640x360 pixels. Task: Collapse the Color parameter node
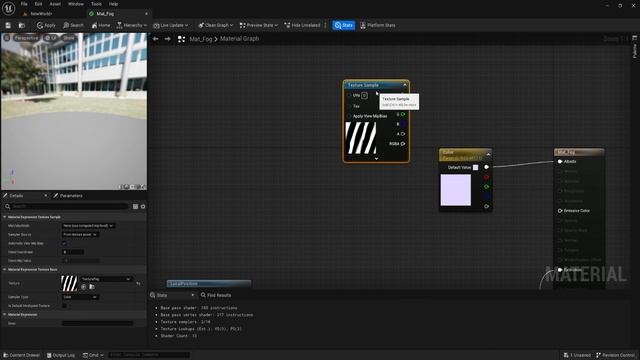488,154
